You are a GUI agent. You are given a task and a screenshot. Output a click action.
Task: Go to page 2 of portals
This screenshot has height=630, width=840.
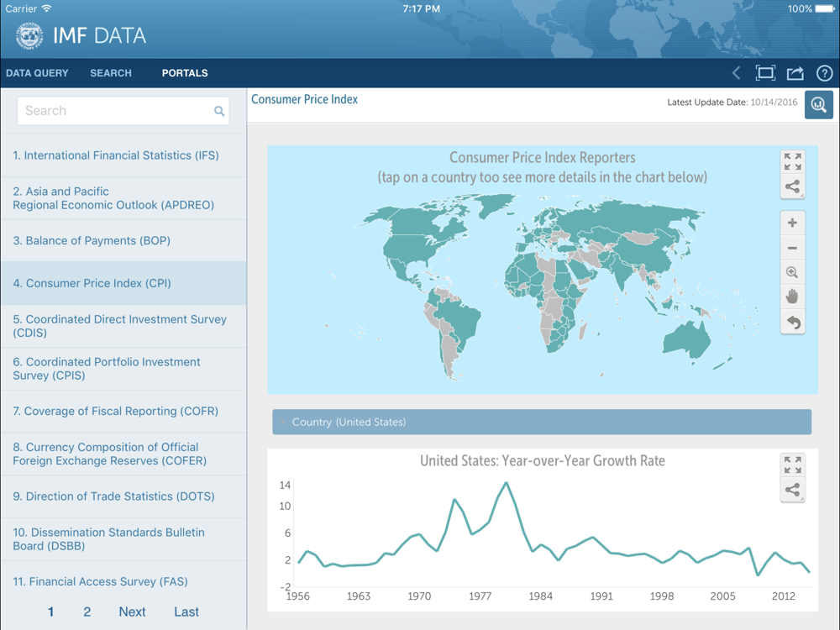pyautogui.click(x=87, y=612)
